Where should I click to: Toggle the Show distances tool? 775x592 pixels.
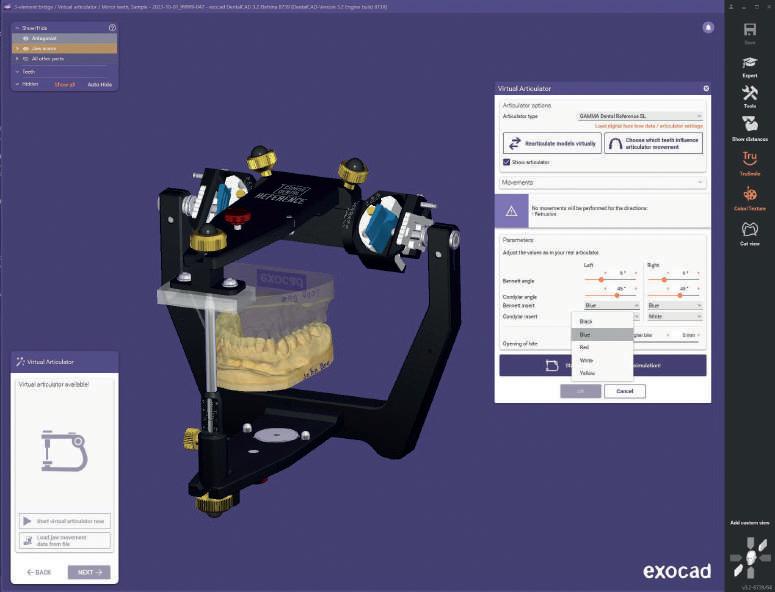coord(749,124)
